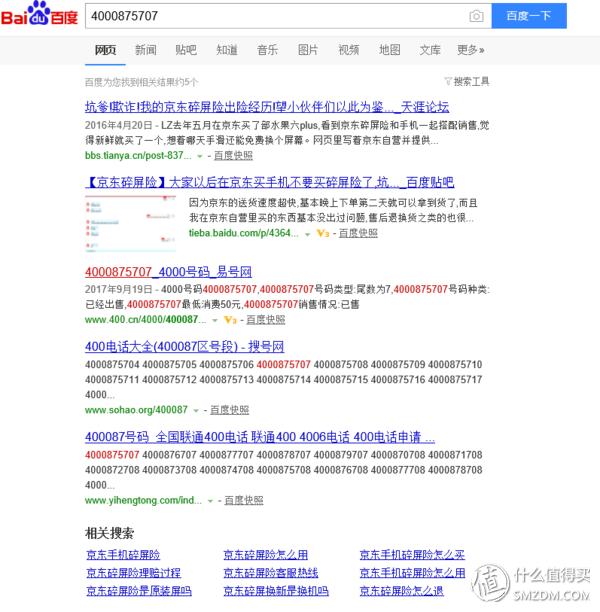The height and width of the screenshot is (612, 600).
Task: Open the 音乐 tab
Action: (267, 50)
